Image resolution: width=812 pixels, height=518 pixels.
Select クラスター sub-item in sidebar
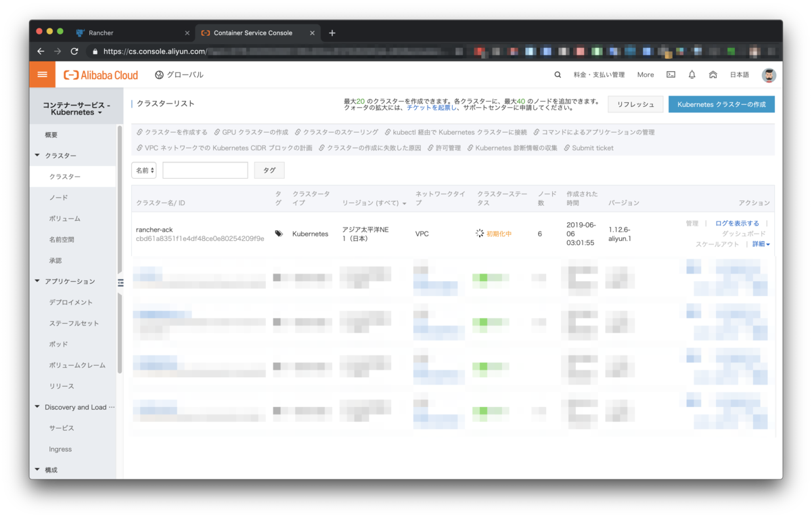(x=73, y=177)
